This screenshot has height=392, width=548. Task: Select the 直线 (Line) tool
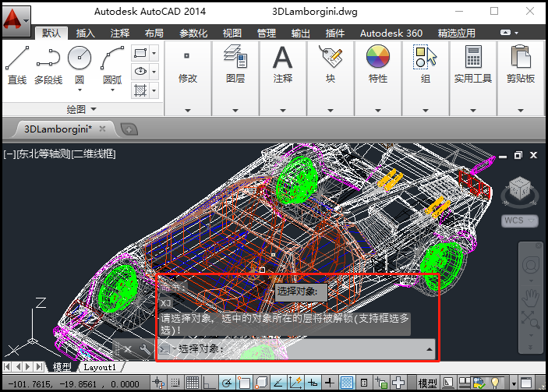point(17,64)
